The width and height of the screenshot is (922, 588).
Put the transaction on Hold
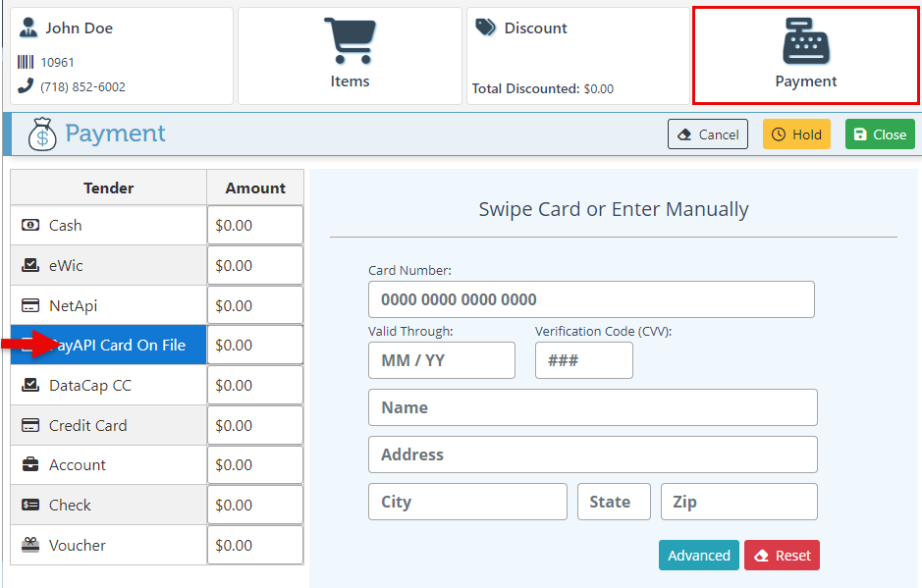(796, 134)
